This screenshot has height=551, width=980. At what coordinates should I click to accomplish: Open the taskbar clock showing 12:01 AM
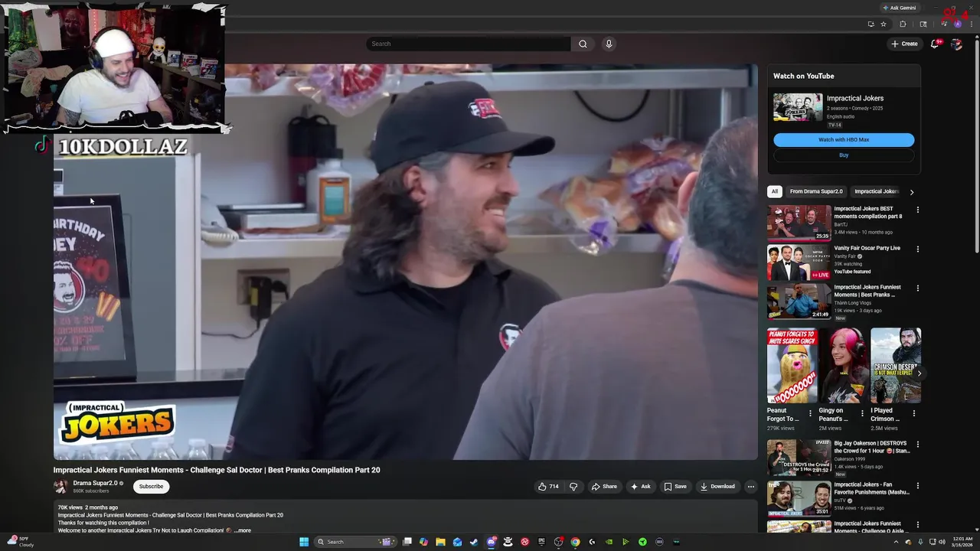pos(962,542)
